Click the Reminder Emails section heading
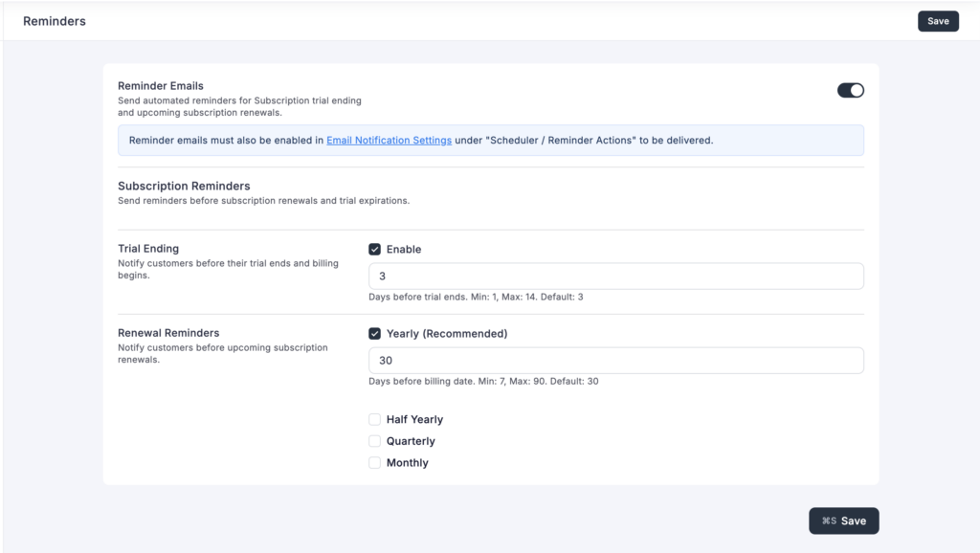The width and height of the screenshot is (980, 553). click(161, 86)
